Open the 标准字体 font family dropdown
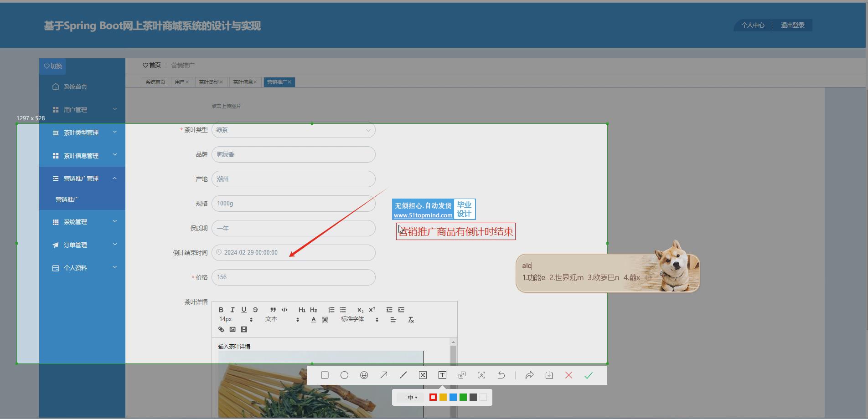 coord(360,320)
